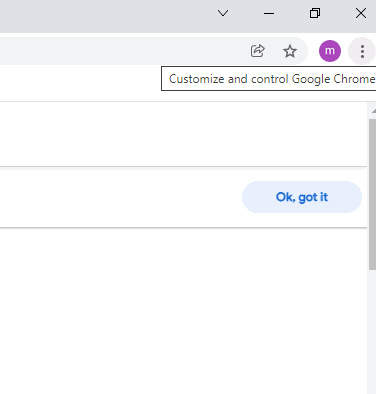The height and width of the screenshot is (394, 376).
Task: Close the Chrome window
Action: coord(361,13)
